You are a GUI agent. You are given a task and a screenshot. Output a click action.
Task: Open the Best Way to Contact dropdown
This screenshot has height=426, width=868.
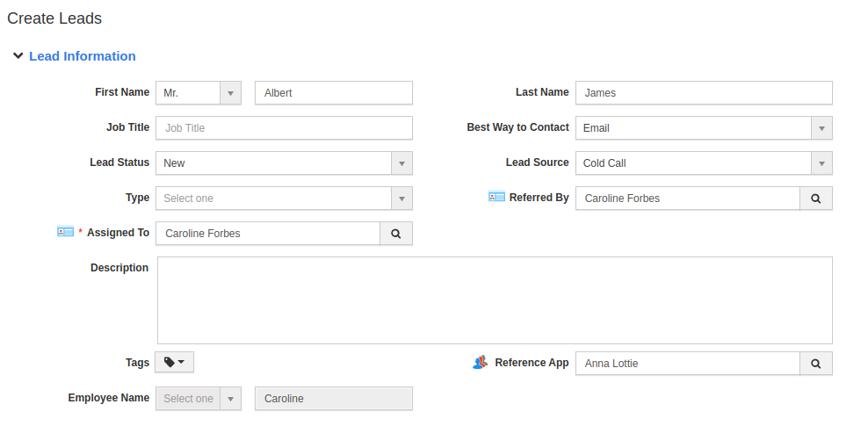704,128
